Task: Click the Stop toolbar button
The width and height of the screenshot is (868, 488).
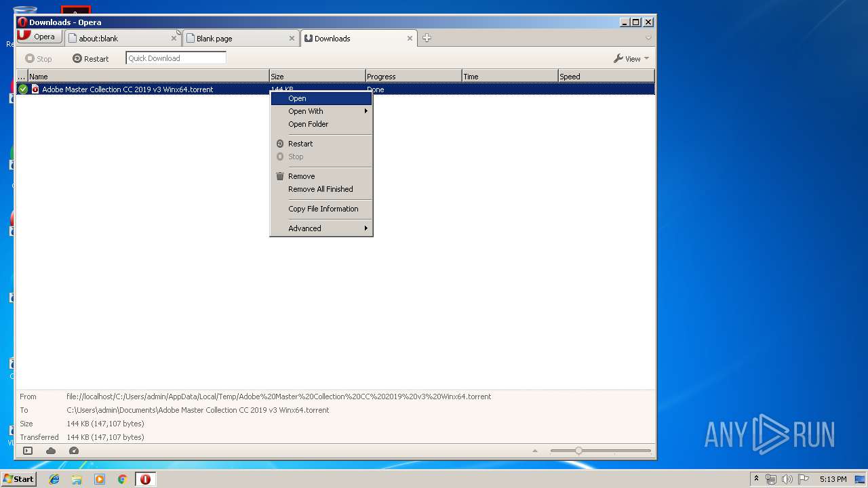Action: [39, 59]
